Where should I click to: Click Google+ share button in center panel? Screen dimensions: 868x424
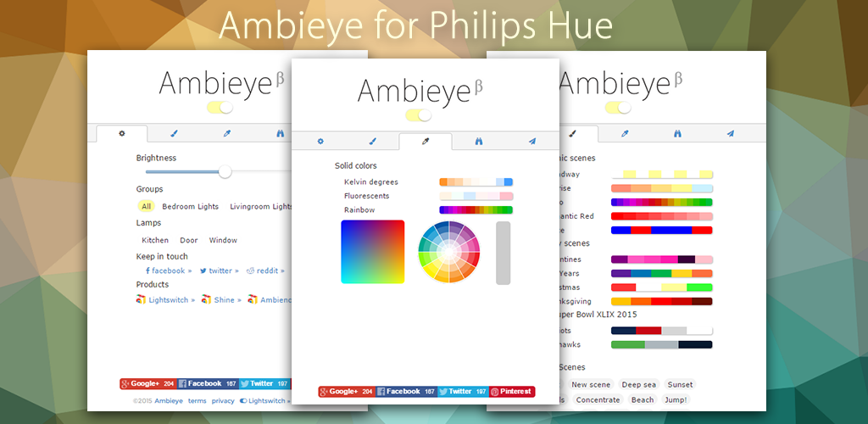pos(347,391)
